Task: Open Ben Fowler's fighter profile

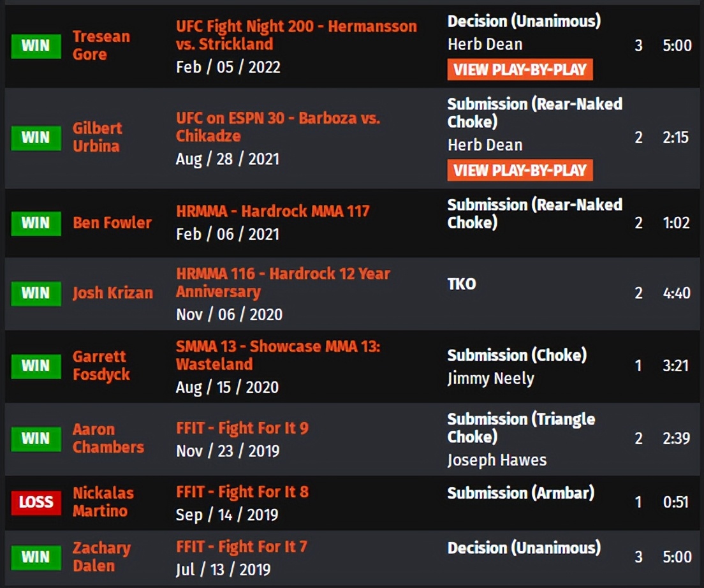Action: click(114, 223)
